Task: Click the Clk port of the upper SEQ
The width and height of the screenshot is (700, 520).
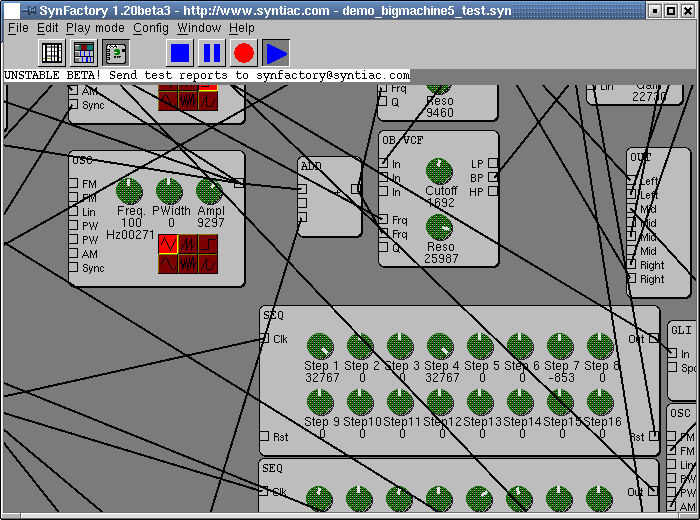Action: click(264, 339)
